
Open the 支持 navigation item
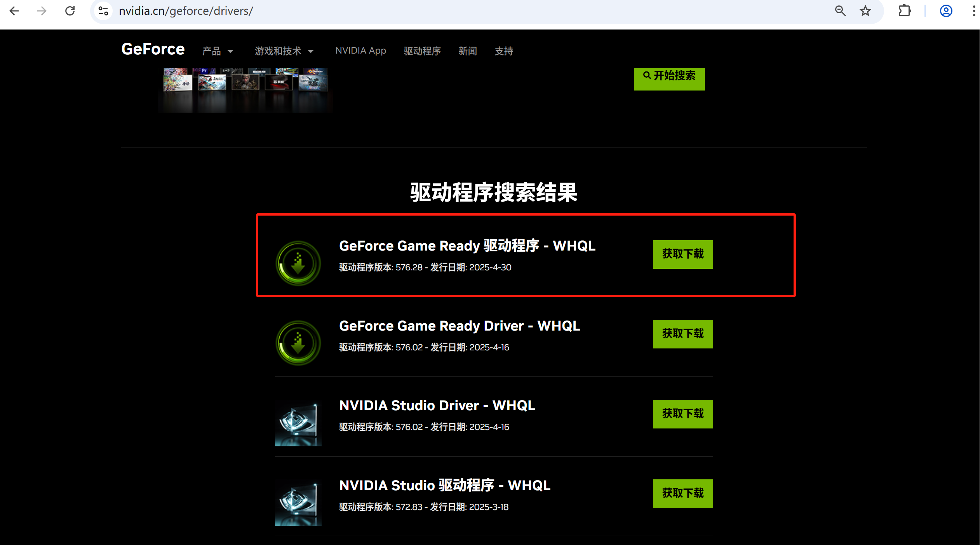point(504,51)
